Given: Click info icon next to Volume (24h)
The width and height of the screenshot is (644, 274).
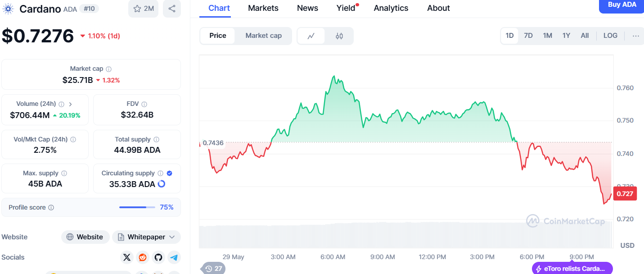Looking at the screenshot, I should point(61,104).
